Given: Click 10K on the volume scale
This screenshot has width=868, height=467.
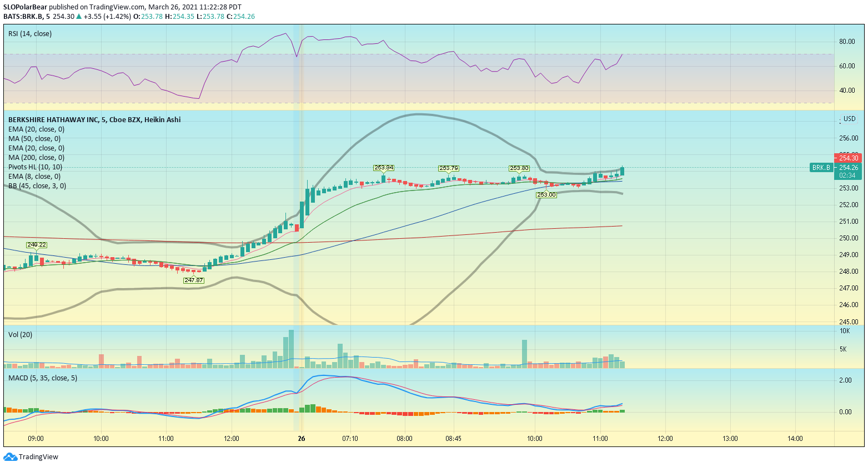Looking at the screenshot, I should [845, 331].
